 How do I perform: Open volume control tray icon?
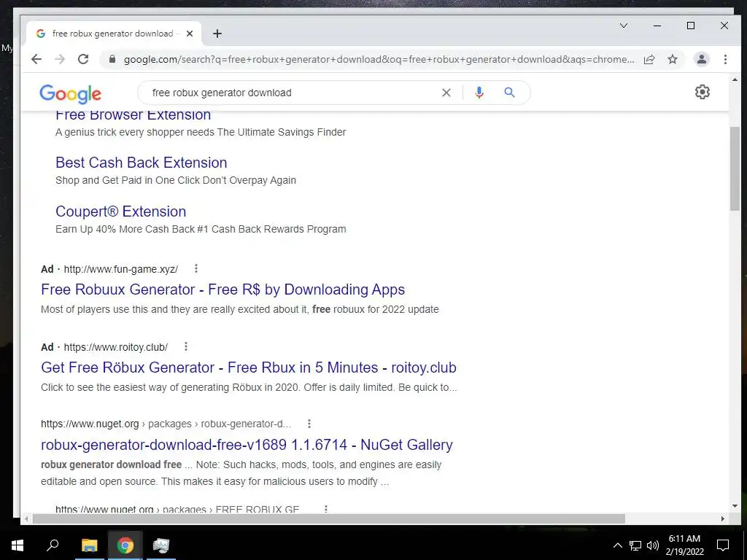tap(653, 545)
